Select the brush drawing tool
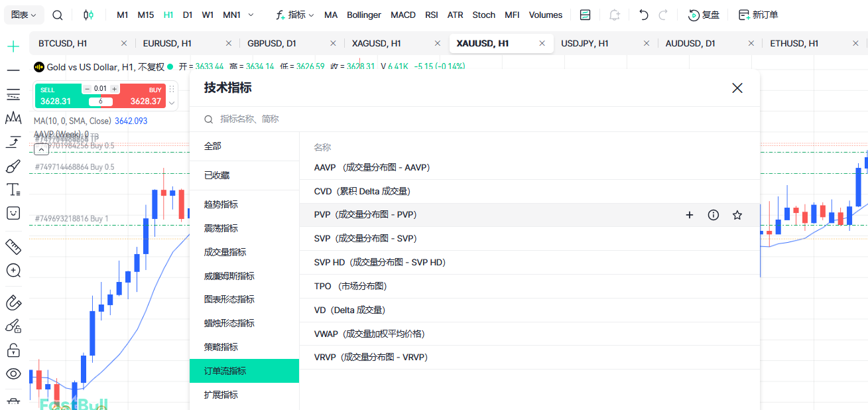Viewport: 868px width, 410px height. pyautogui.click(x=13, y=166)
